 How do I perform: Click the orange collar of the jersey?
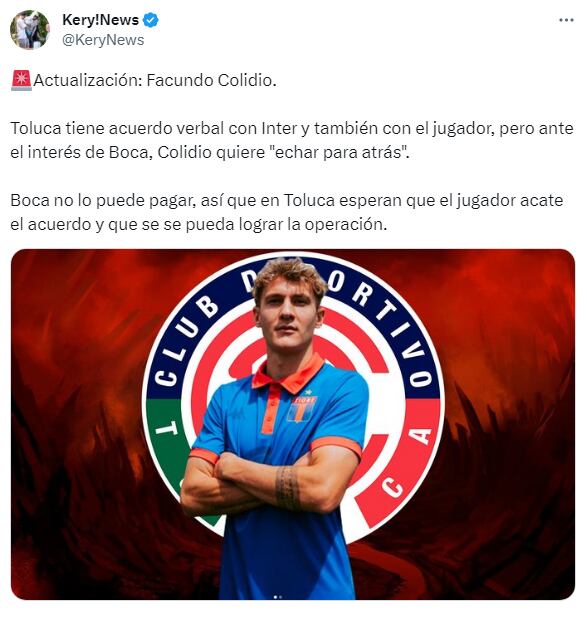(x=289, y=373)
